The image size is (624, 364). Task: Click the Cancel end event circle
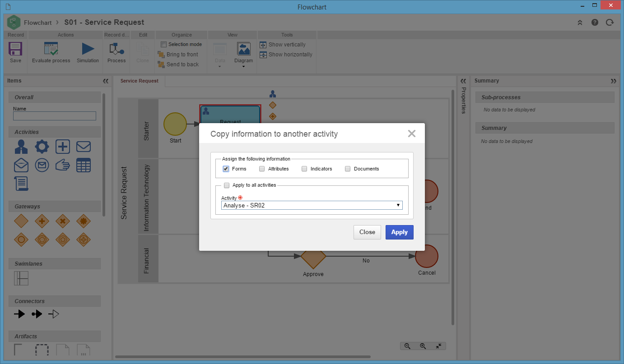tap(427, 256)
